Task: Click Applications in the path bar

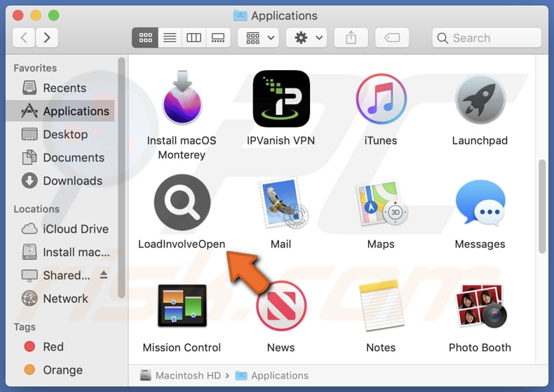Action: point(272,375)
